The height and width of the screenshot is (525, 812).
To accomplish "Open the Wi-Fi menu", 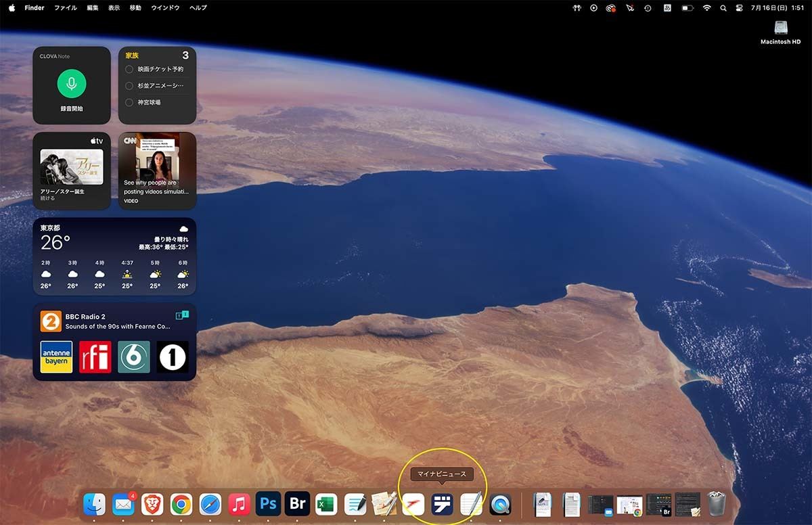I will (x=706, y=8).
